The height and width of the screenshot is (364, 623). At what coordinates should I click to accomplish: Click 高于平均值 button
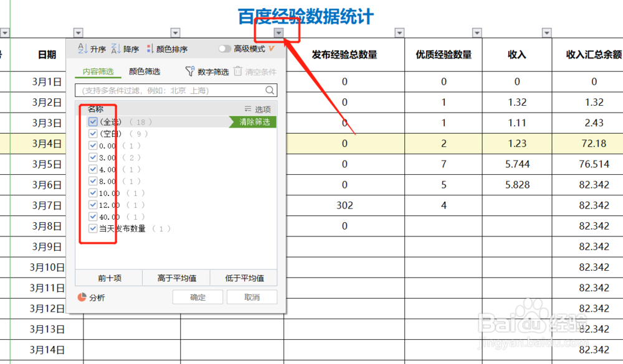pyautogui.click(x=176, y=278)
